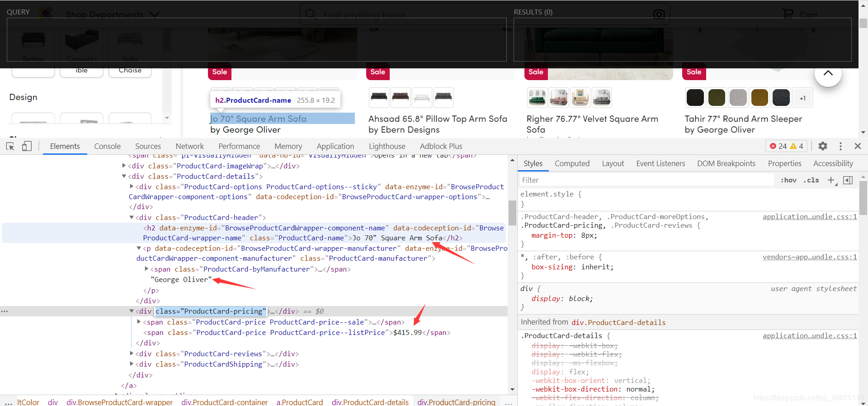This screenshot has width=868, height=406.
Task: Show more colors with +1 button
Action: 802,98
